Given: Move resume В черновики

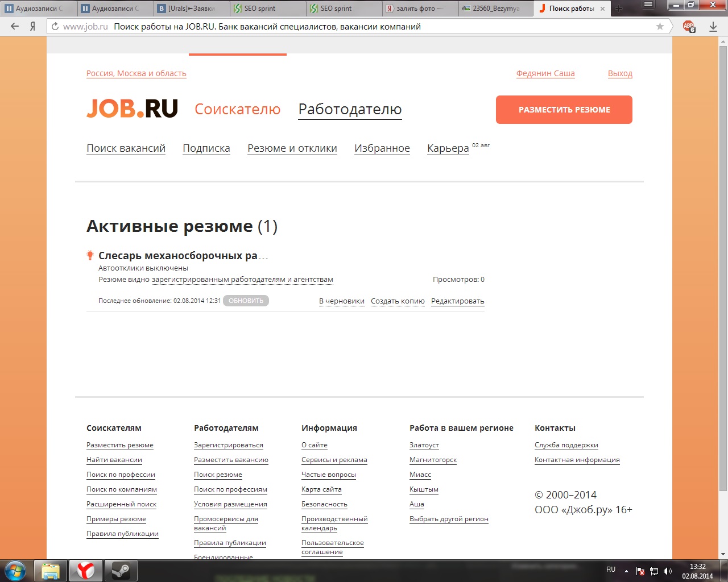Looking at the screenshot, I should click(342, 301).
